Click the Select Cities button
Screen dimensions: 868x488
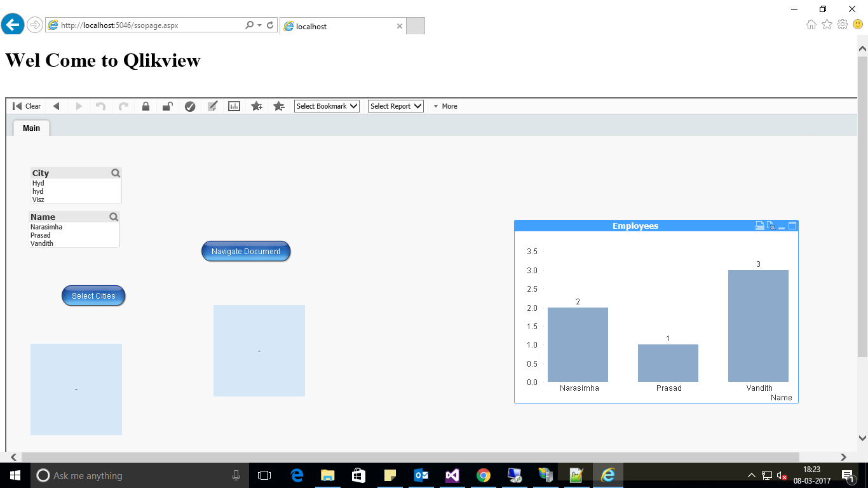click(93, 295)
